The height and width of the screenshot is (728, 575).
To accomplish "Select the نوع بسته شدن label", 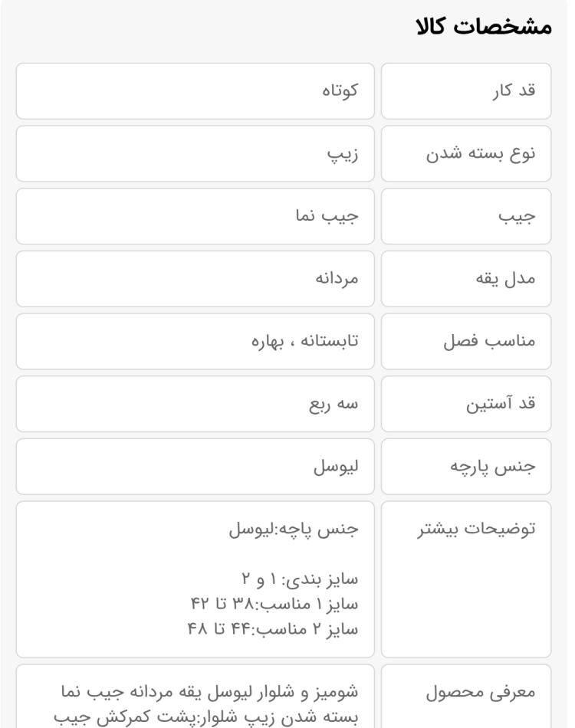I will (x=481, y=154).
